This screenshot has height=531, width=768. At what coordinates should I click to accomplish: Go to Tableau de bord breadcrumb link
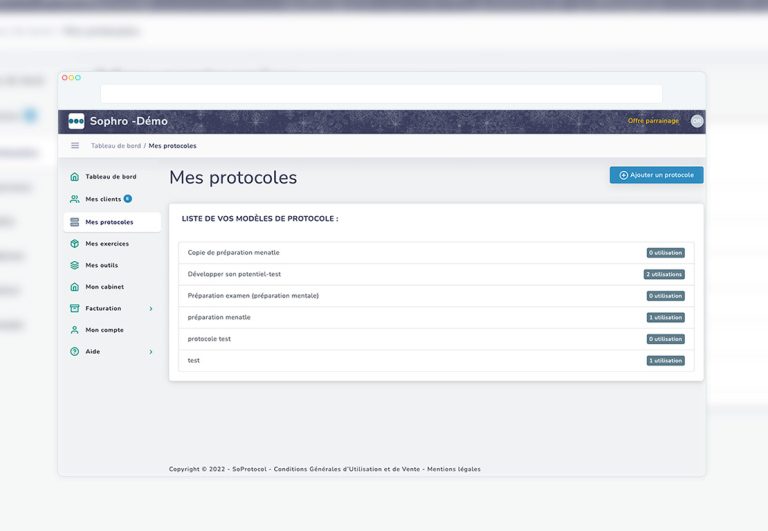[x=116, y=146]
